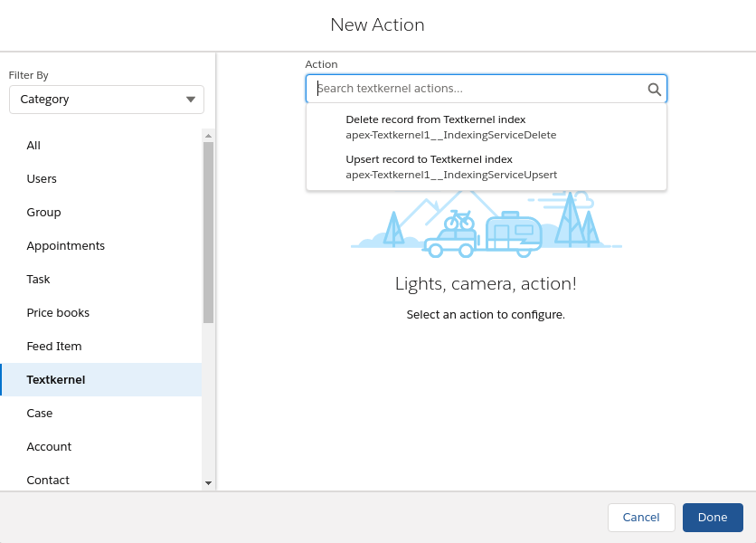Select the Task category
Image resolution: width=756 pixels, height=543 pixels.
(100, 279)
